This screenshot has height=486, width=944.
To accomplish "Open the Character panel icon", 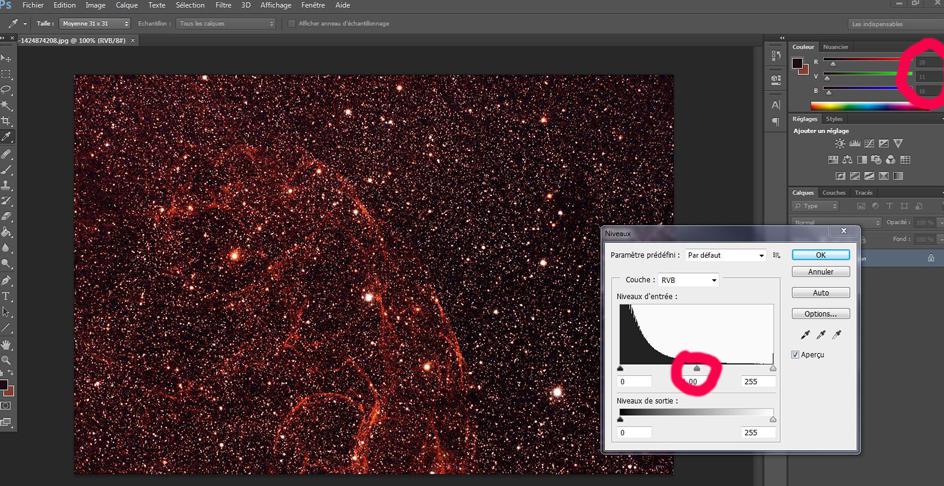I will pyautogui.click(x=775, y=105).
